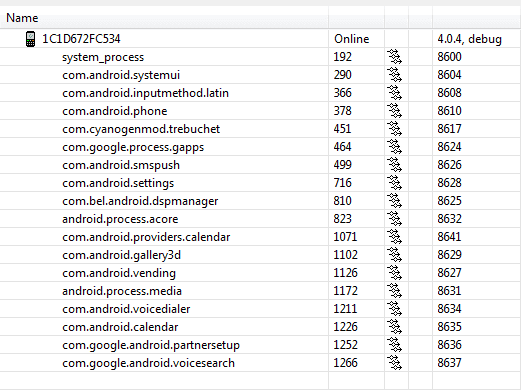Select device 1C1D672FC534 in the tree
Viewport: 524px width, 390px height.
[x=81, y=39]
